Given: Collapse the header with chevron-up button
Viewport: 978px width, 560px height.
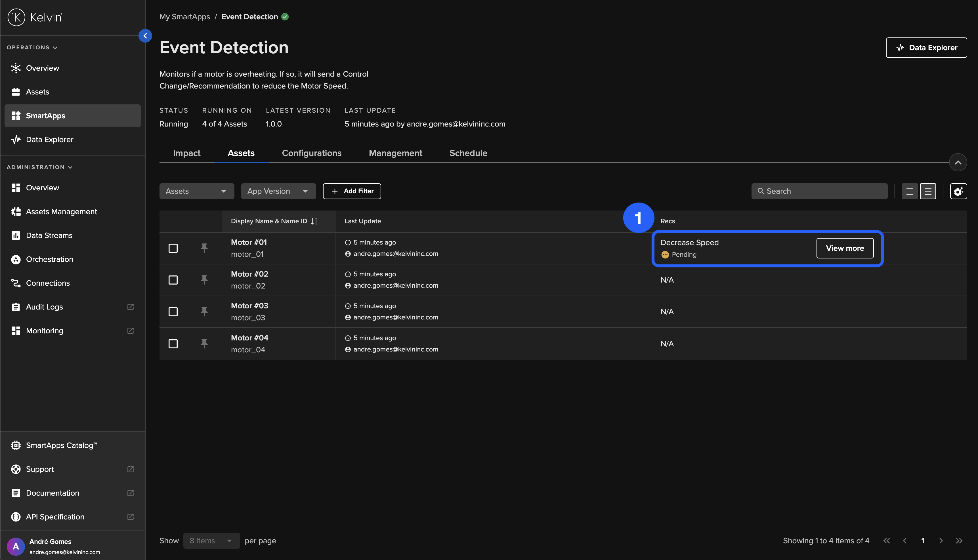Looking at the screenshot, I should pyautogui.click(x=958, y=162).
